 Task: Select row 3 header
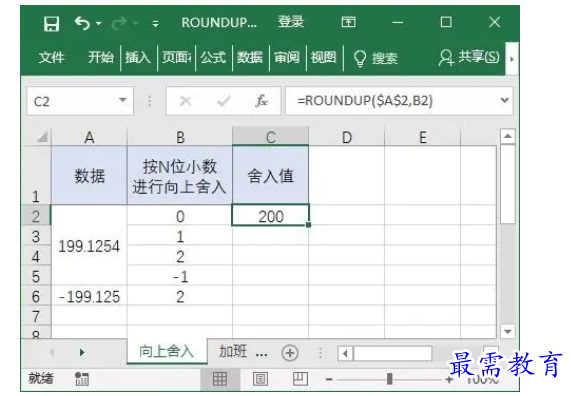[36, 236]
